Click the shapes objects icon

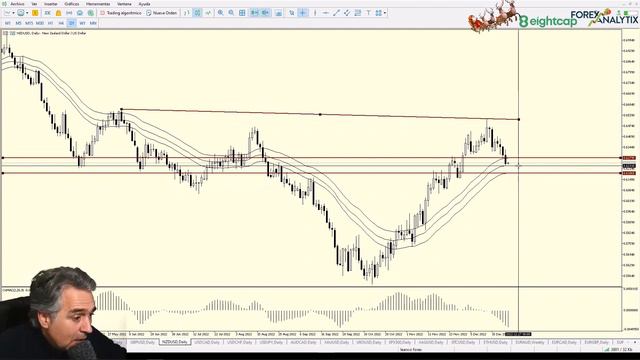378,13
